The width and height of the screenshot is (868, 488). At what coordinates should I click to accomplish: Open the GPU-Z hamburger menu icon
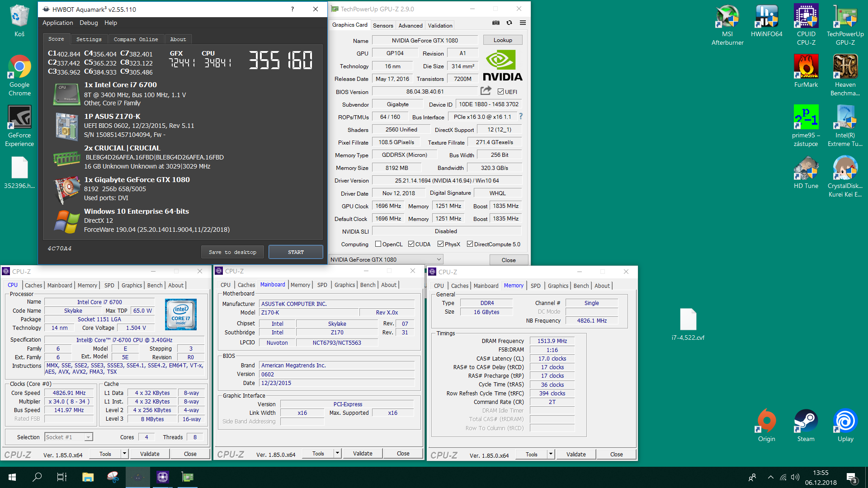coord(523,23)
